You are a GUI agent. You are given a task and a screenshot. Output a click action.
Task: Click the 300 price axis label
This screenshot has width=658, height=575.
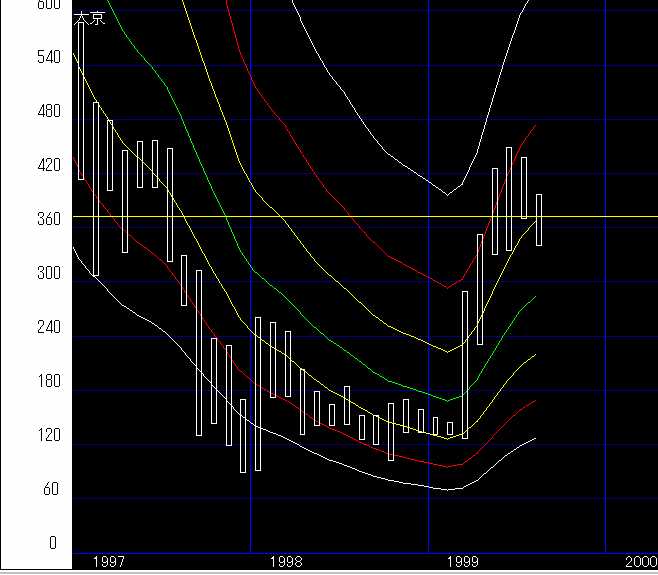point(48,273)
